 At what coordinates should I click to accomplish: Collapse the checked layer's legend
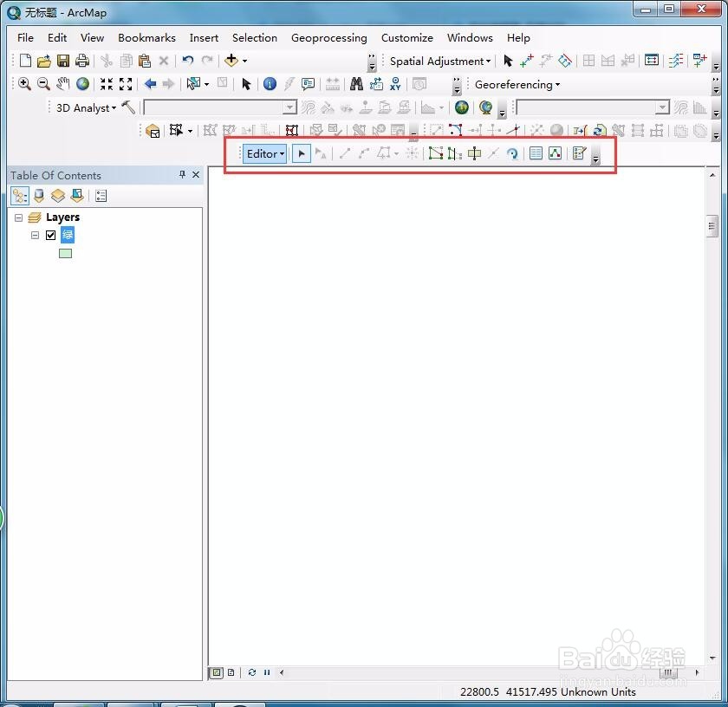[x=35, y=236]
